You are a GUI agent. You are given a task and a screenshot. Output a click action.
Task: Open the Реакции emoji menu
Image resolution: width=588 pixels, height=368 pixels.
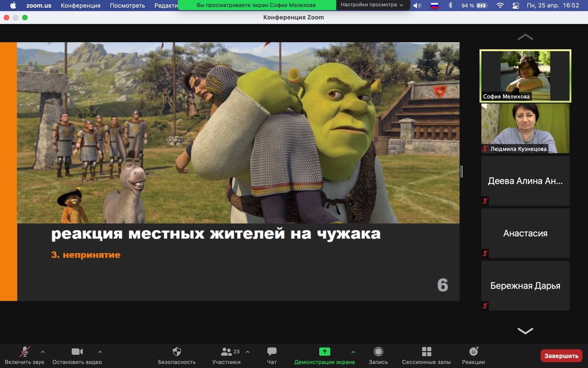pos(473,356)
